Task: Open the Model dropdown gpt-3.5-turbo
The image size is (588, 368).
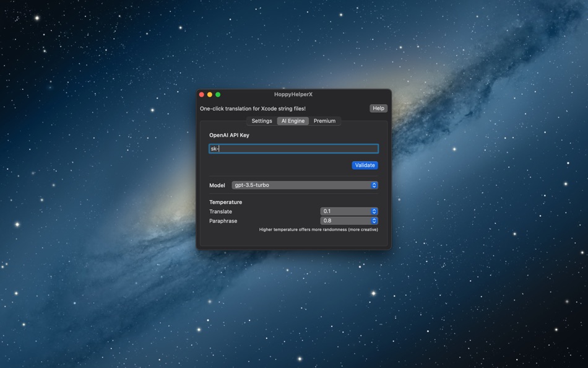Action: (305, 185)
